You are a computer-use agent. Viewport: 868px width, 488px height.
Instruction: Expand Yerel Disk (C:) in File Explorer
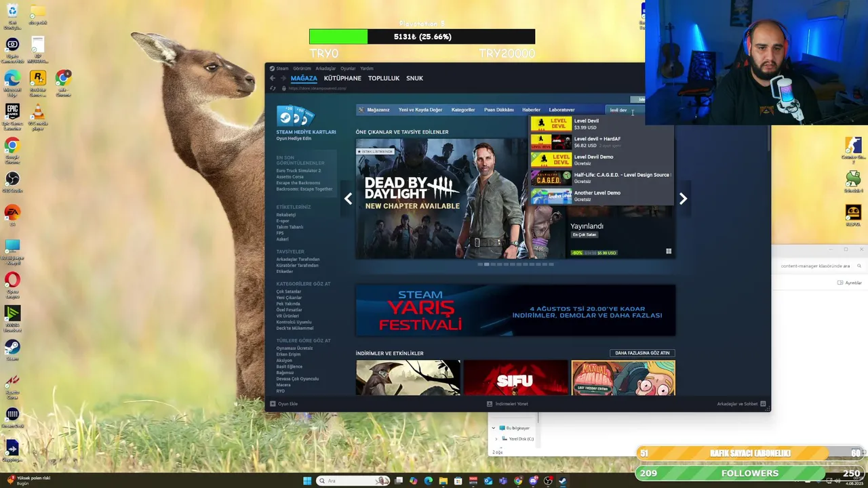pos(496,439)
